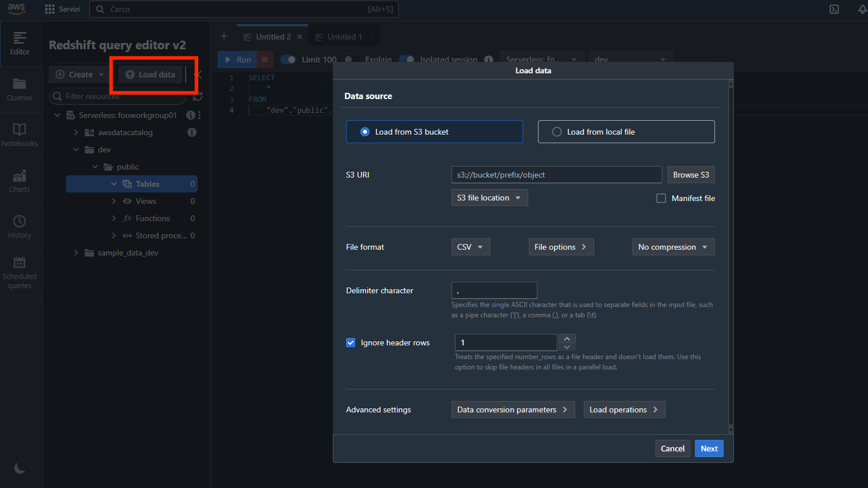Open the Queries view in the sidebar
The width and height of the screenshot is (868, 488).
[19, 89]
